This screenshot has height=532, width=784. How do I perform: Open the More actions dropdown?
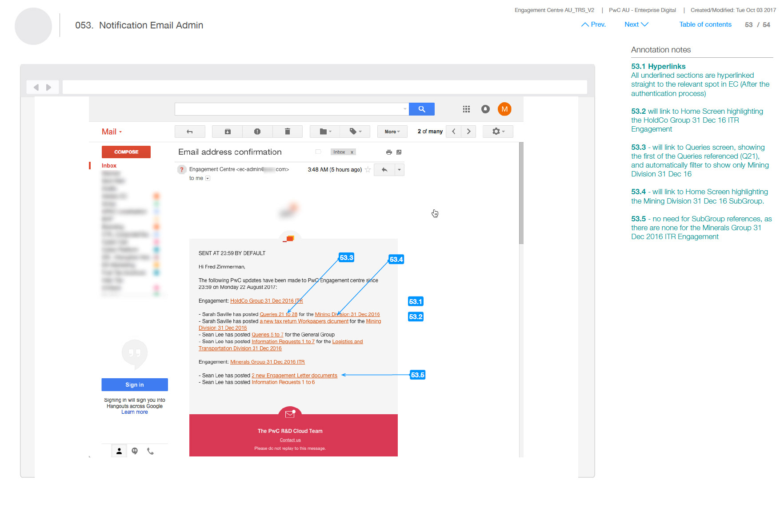tap(392, 132)
